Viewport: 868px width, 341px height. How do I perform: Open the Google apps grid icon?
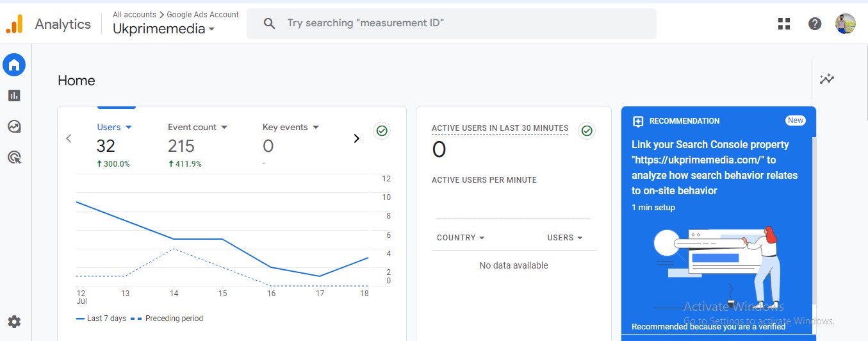point(783,24)
